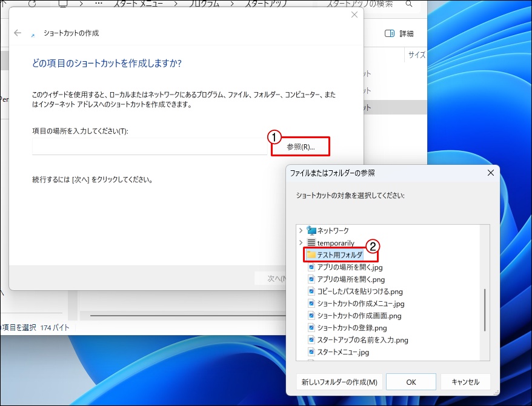Screen dimensions: 532x406
Task: Click キャンセル in the browse dialog
Action: [465, 382]
